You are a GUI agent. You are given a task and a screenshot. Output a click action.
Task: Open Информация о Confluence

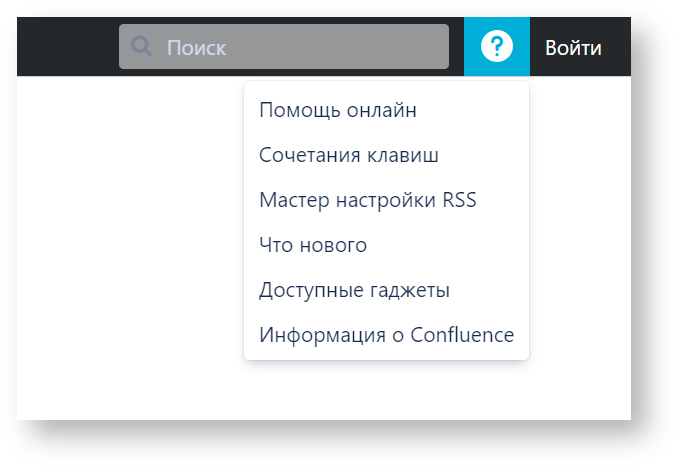386,335
